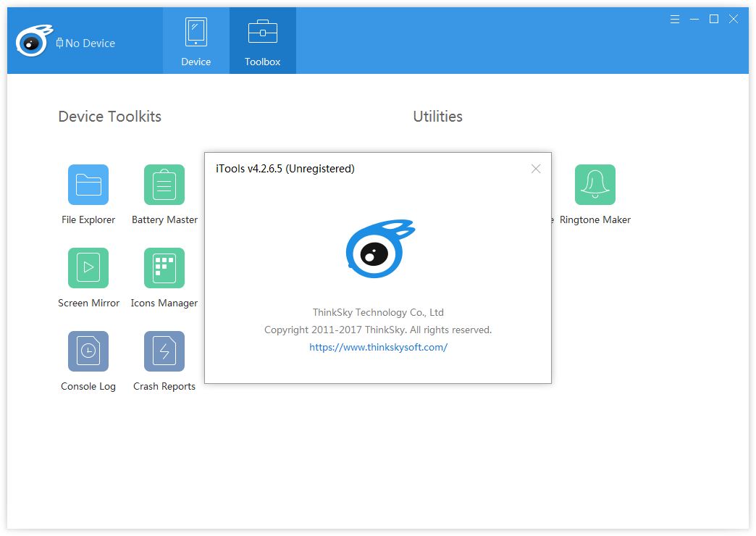Open the File Explorer tool
756x536 pixels.
coord(88,185)
